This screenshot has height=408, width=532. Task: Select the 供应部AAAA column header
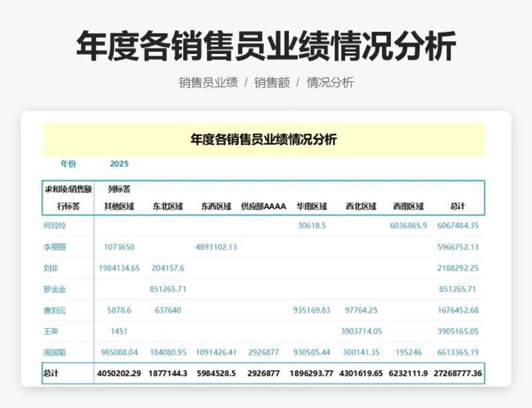[x=263, y=206]
